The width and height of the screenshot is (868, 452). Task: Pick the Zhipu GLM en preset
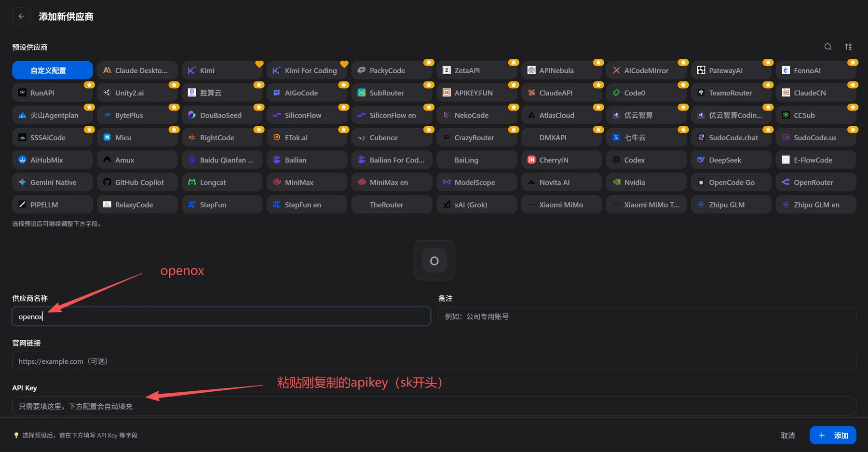816,205
